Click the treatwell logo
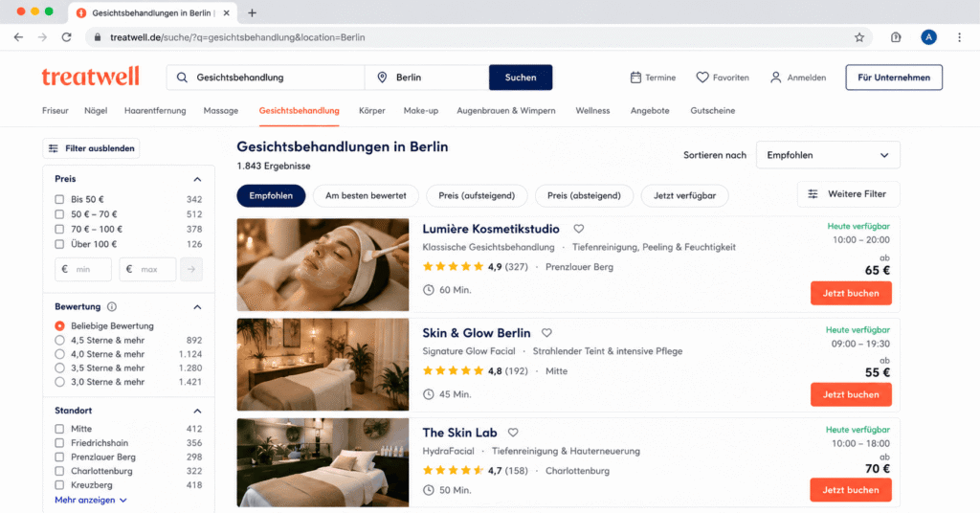 pyautogui.click(x=91, y=77)
